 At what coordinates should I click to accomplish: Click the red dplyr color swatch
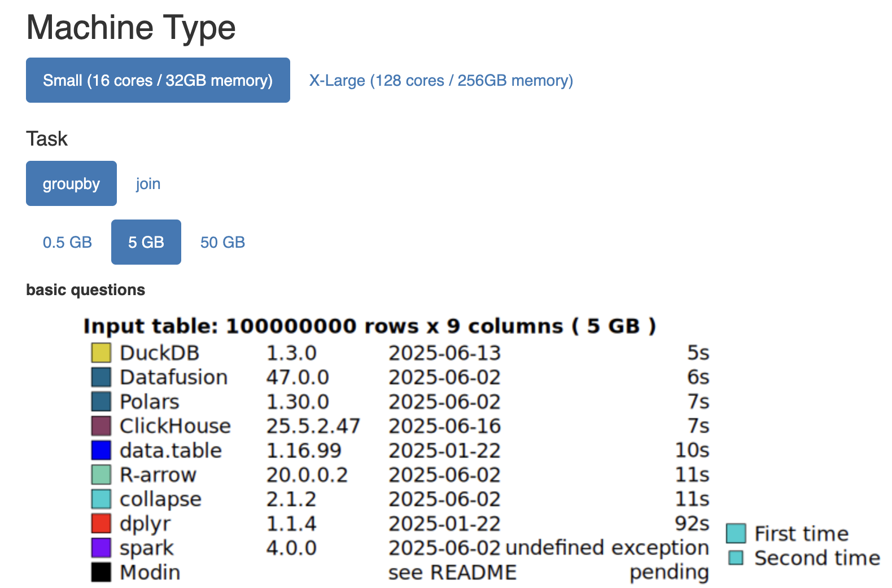(x=101, y=523)
